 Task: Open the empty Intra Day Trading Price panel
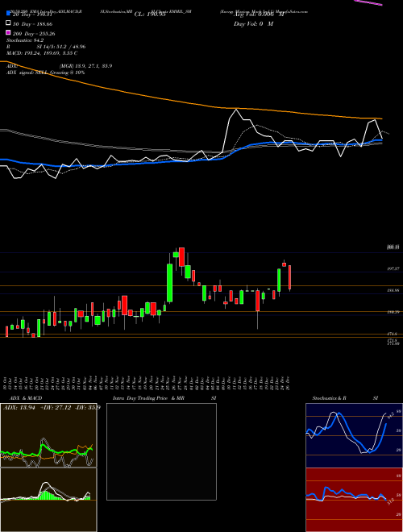coord(161,451)
